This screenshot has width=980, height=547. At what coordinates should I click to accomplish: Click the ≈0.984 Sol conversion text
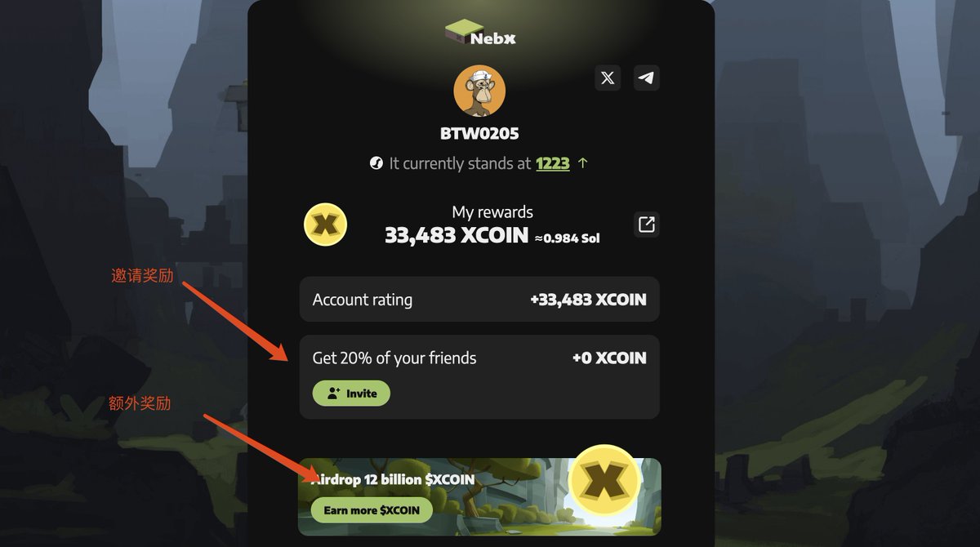tap(568, 238)
